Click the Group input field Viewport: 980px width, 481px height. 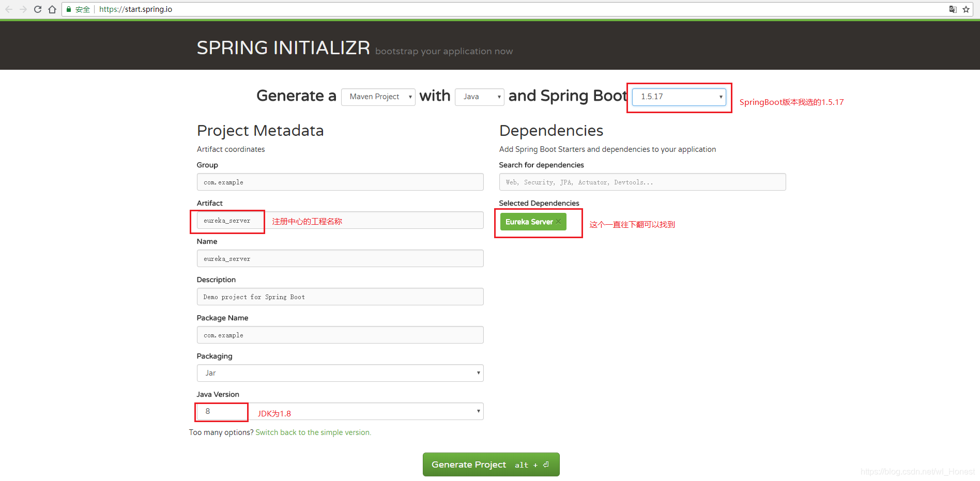coord(340,182)
